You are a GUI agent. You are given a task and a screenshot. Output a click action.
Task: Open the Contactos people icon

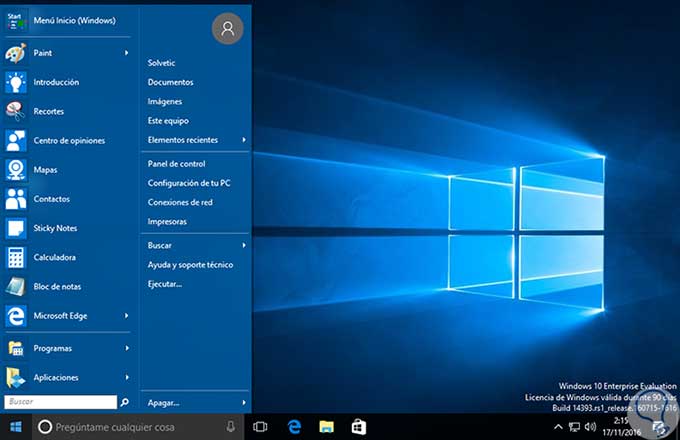(16, 199)
